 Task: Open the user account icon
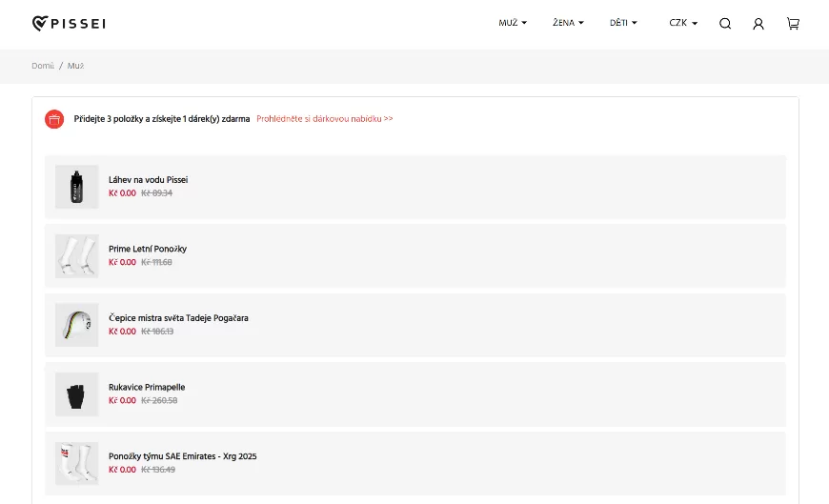(x=758, y=23)
